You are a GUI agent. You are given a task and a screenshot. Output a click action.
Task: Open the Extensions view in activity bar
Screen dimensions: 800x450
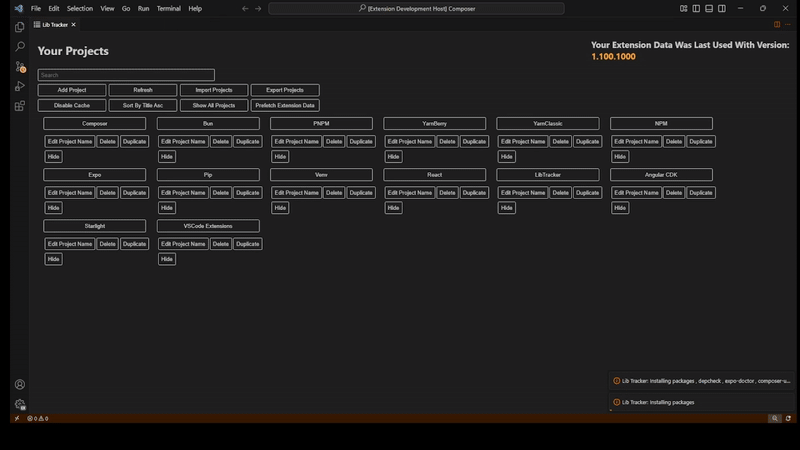19,106
